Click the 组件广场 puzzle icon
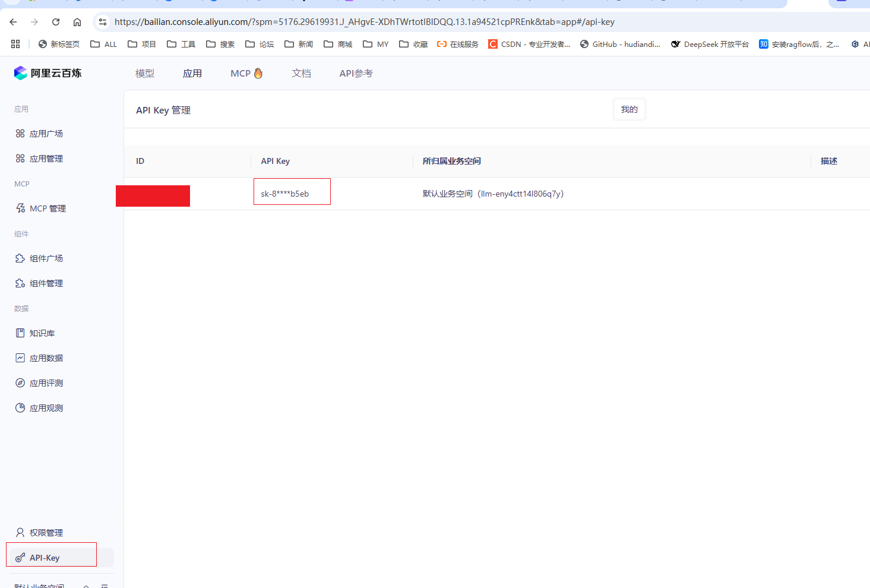 pos(20,258)
